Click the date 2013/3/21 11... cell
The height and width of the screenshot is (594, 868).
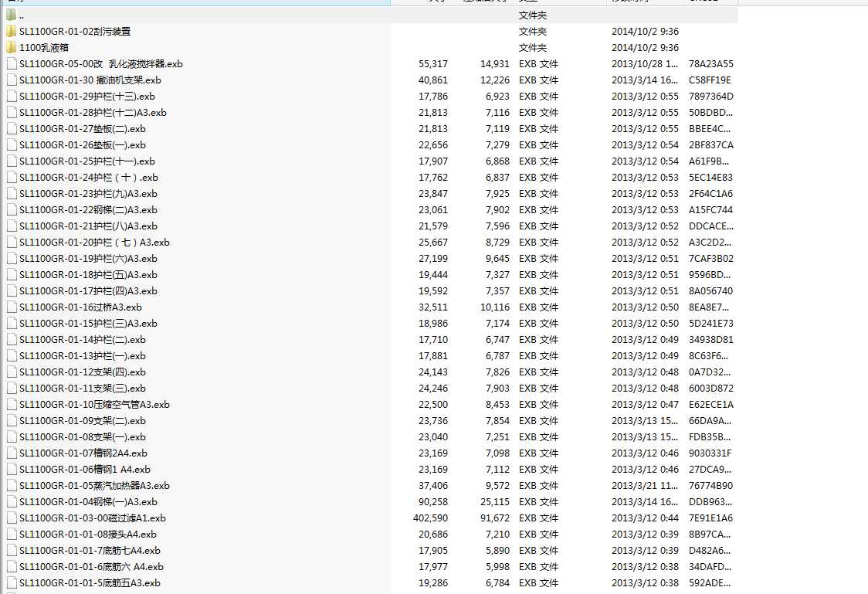644,486
